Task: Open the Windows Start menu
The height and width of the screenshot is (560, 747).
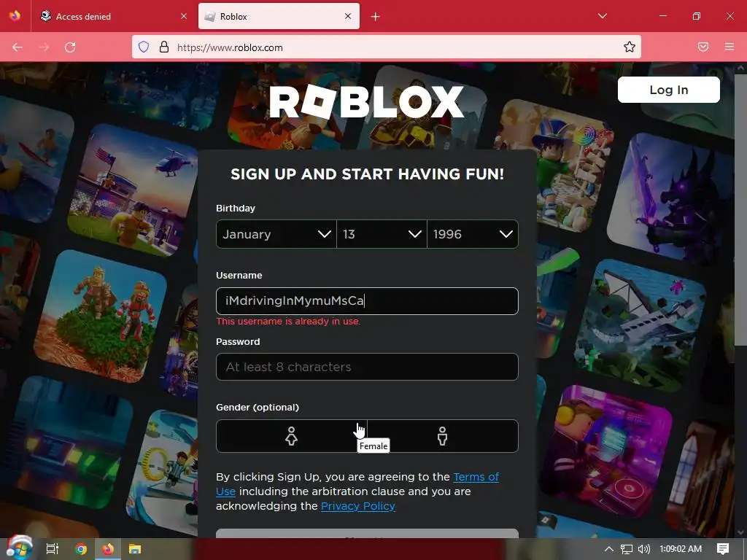Action: pos(19,548)
